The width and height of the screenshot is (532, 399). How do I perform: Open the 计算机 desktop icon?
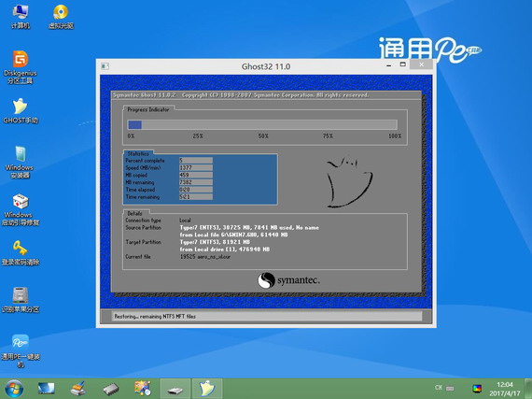click(x=20, y=17)
